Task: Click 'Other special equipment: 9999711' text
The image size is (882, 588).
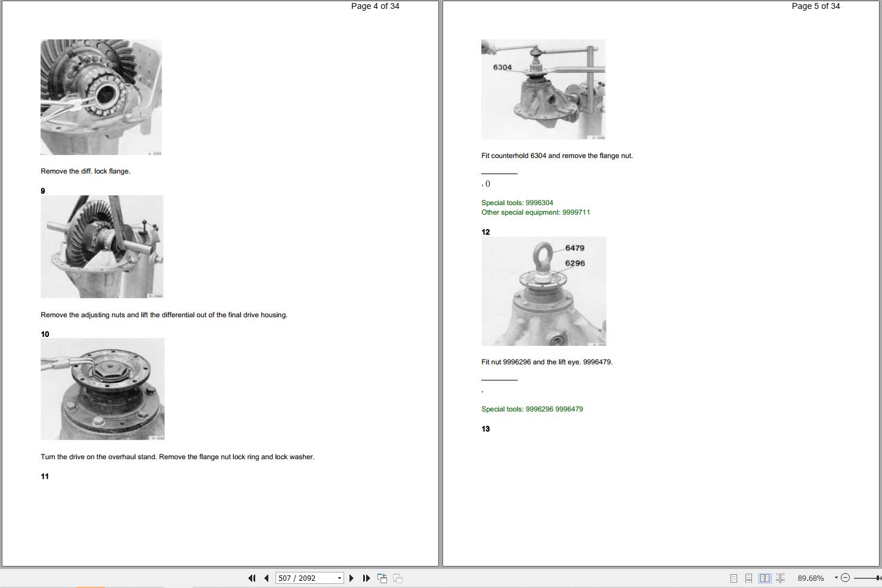Action: click(x=536, y=212)
